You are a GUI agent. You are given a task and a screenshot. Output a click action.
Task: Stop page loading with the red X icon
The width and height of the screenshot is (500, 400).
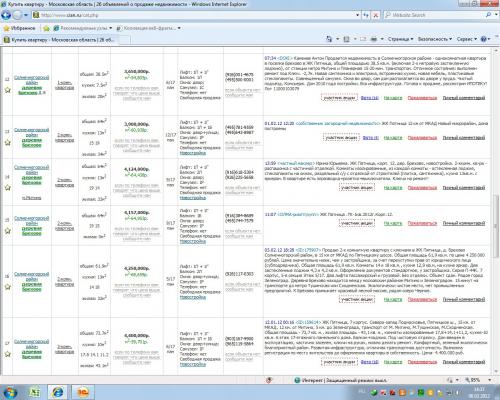[376, 15]
